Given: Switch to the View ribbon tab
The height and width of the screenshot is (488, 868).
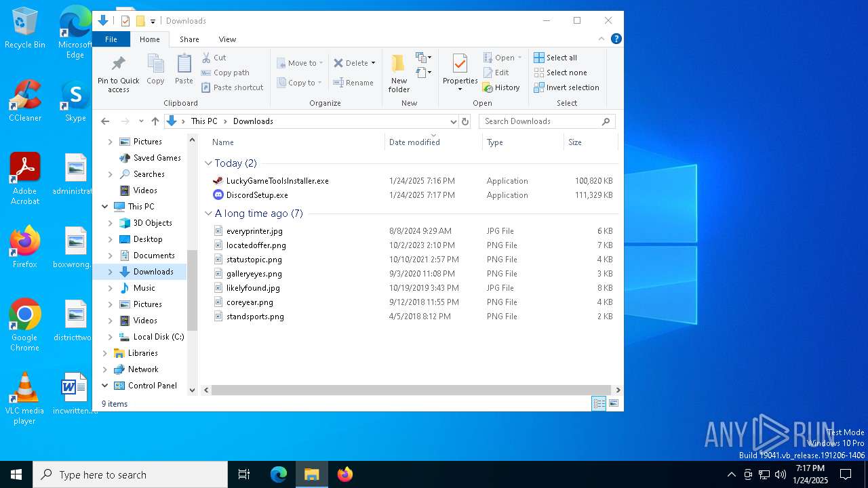Looking at the screenshot, I should coord(227,39).
